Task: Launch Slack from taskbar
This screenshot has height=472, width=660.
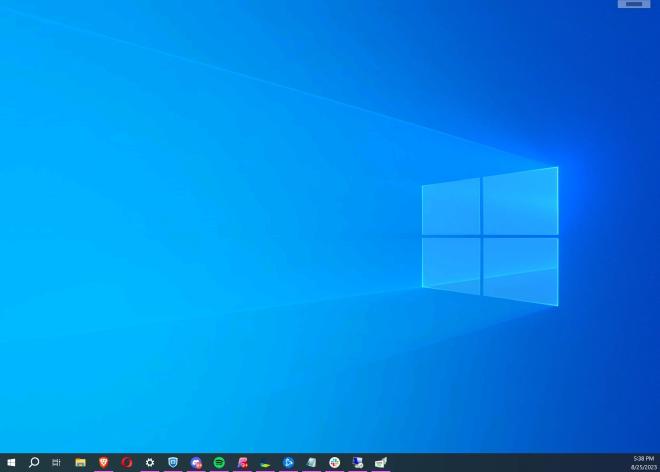Action: click(335, 463)
